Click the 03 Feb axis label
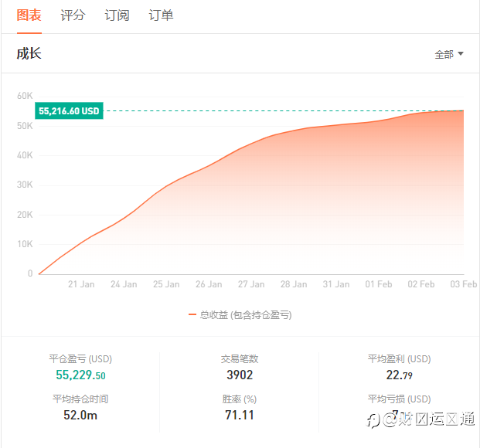 464,284
